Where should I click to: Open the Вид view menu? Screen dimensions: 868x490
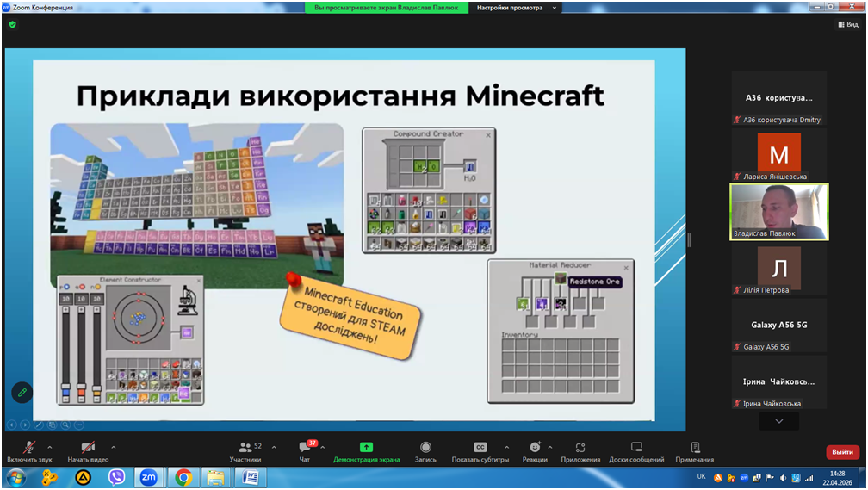tap(847, 25)
